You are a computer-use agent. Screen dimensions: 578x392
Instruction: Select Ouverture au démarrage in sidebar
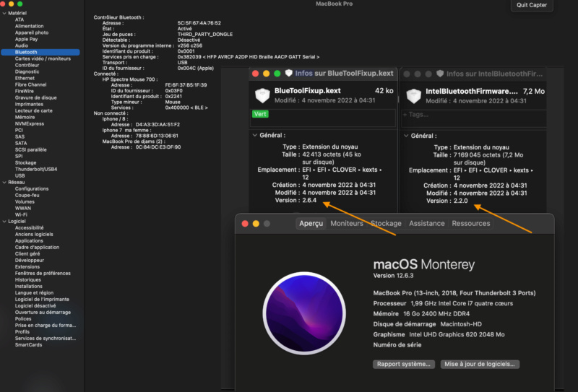coord(43,313)
